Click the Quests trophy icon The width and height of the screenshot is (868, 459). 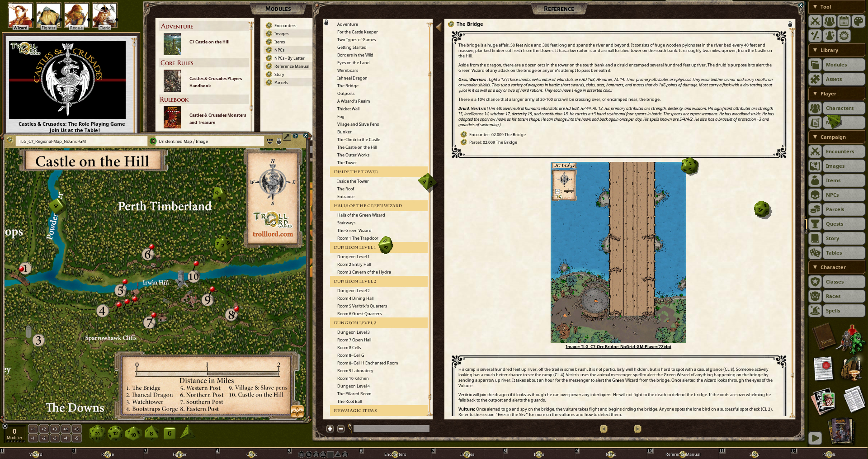815,224
